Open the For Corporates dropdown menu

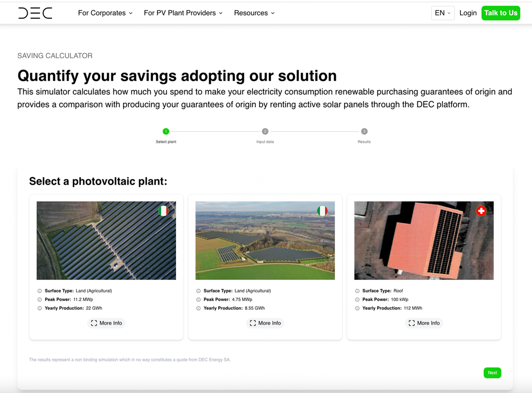tap(105, 13)
